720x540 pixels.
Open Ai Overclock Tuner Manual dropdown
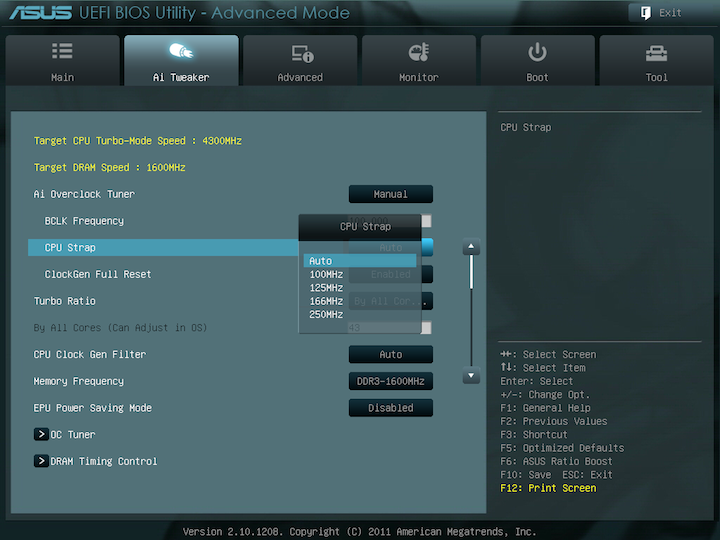point(391,194)
